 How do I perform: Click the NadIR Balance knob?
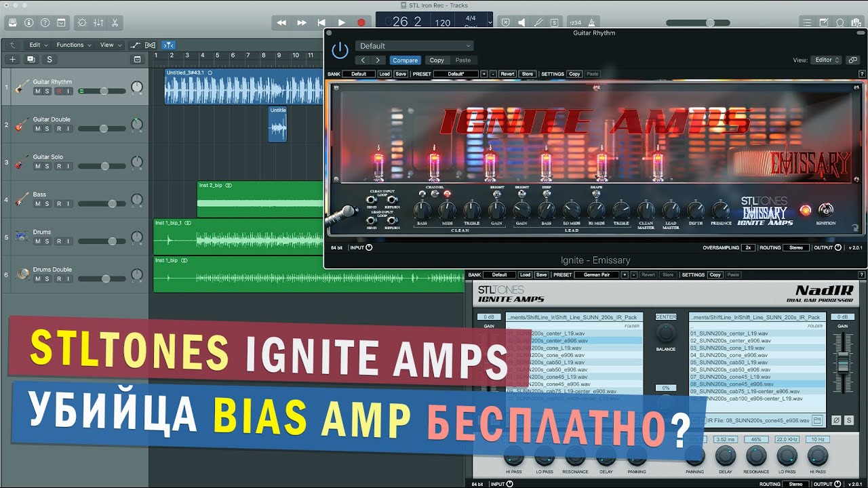[666, 333]
